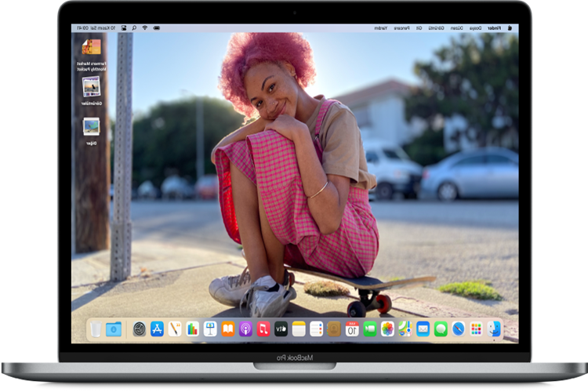Image resolution: width=588 pixels, height=392 pixels.
Task: Open the Finder menu in menu bar
Action: [494, 28]
